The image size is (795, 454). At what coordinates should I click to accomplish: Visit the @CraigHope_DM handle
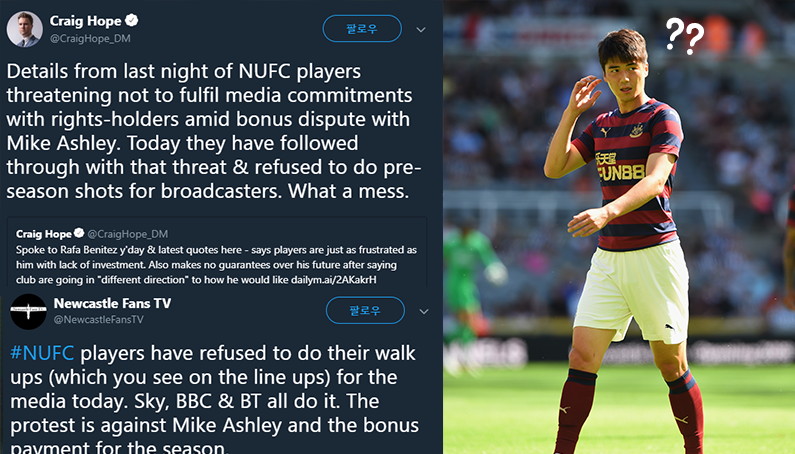(x=90, y=39)
